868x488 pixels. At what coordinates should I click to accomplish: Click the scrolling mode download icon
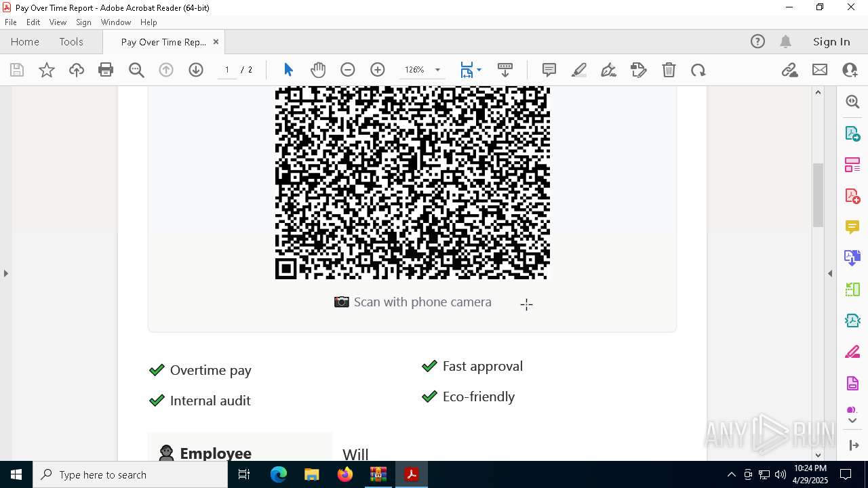[505, 70]
